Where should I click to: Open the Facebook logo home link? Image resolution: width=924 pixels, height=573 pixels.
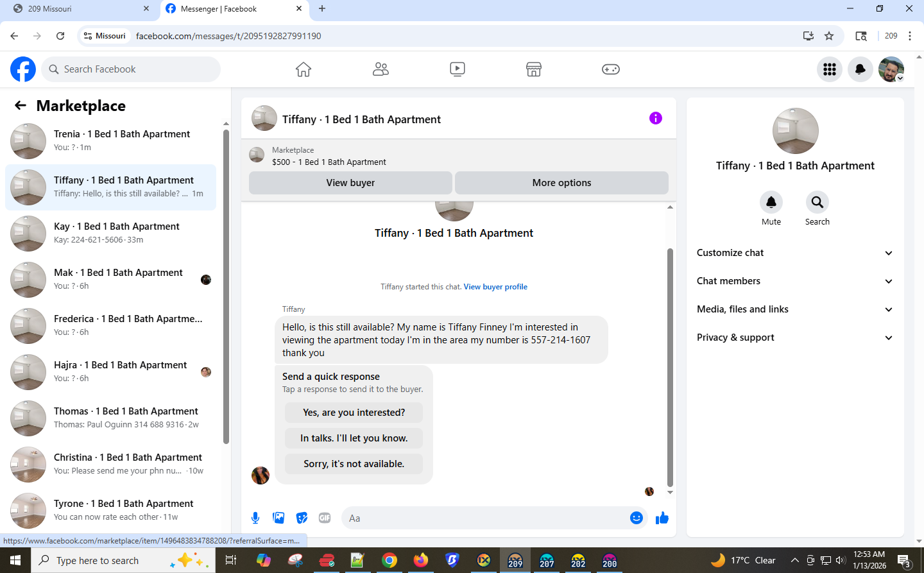[23, 69]
